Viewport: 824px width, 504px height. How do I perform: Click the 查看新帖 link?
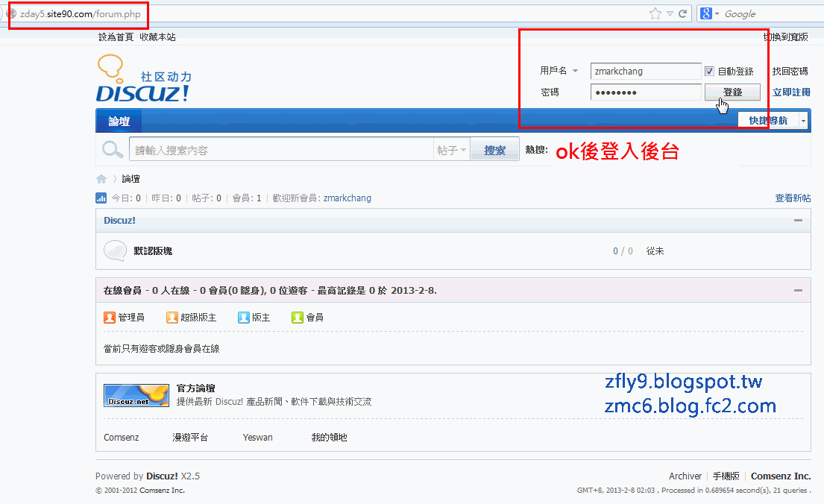[x=793, y=198]
